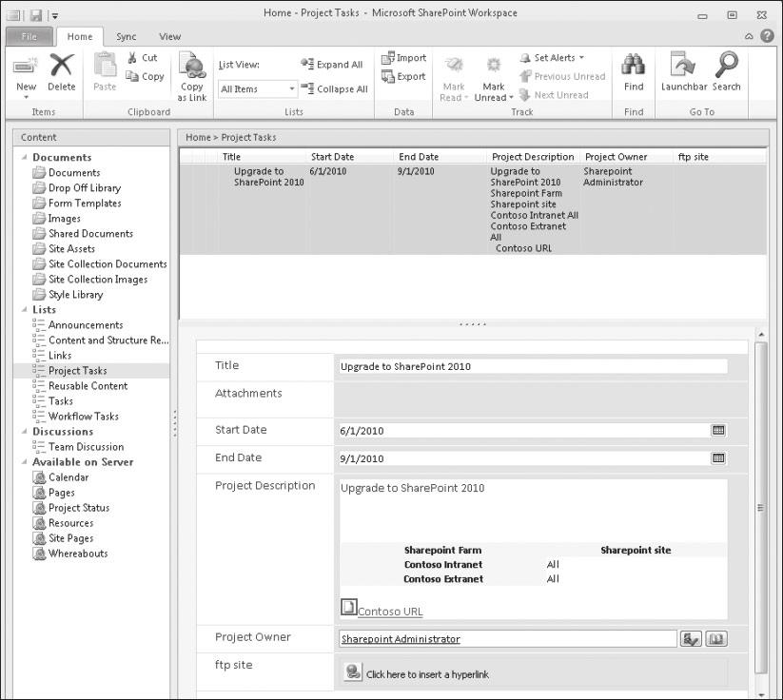Screen dimensions: 783x700
Task: Open the File tab
Action: [29, 36]
